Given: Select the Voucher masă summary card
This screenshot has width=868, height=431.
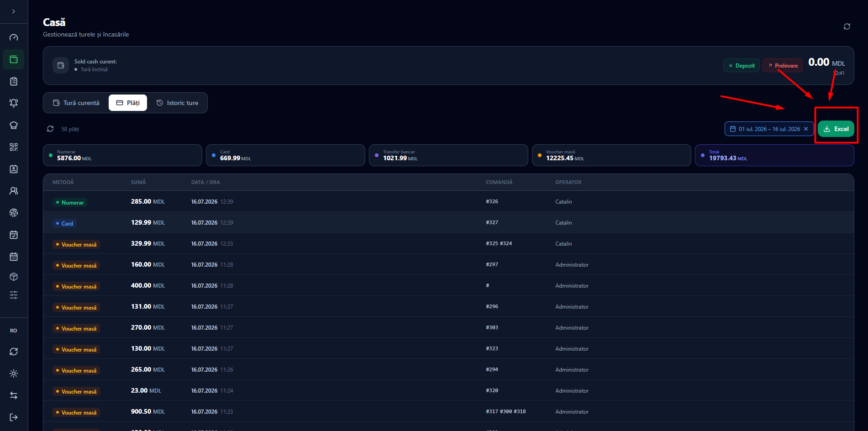Looking at the screenshot, I should coord(611,155).
